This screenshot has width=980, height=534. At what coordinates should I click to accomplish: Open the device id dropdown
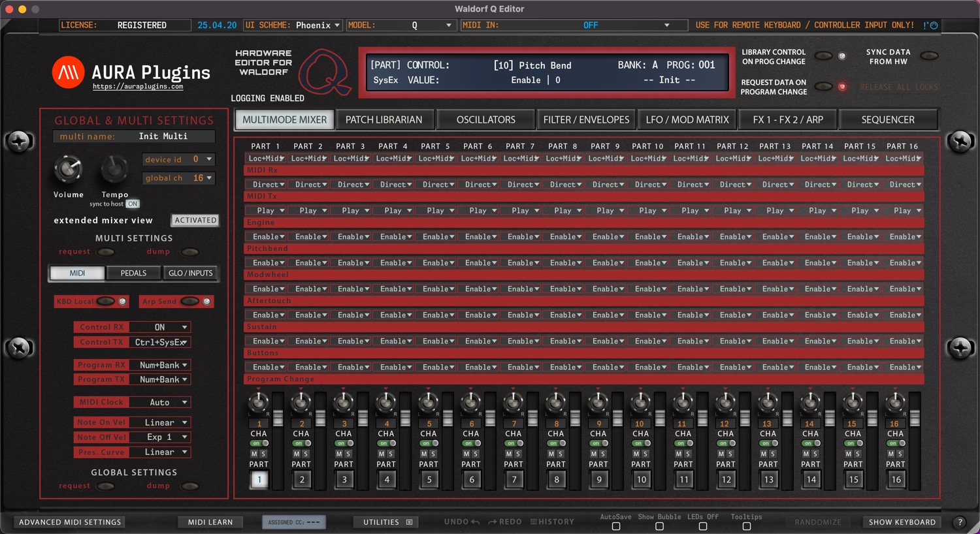(178, 159)
